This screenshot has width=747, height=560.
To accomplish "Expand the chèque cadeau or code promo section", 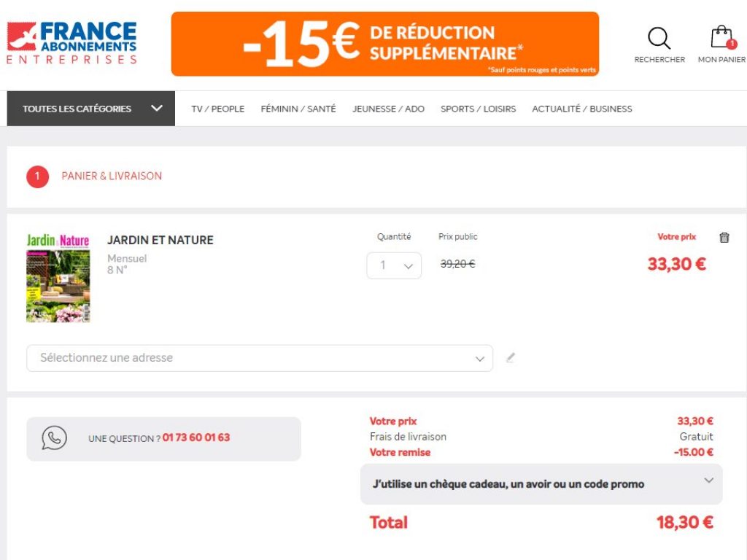I will (541, 483).
